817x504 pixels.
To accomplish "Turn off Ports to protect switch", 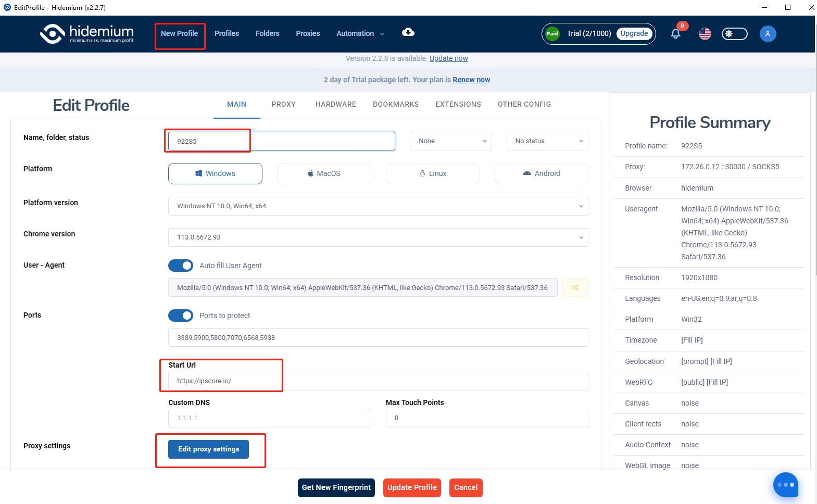I will 181,316.
